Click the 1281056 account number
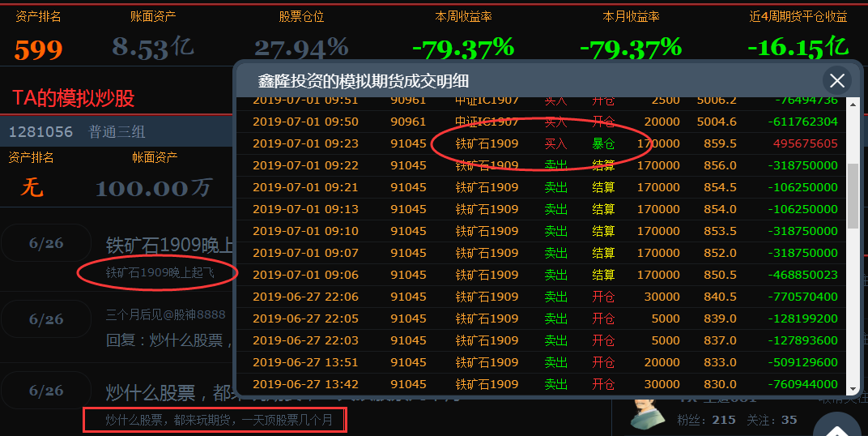Viewport: 868px width, 436px height. pyautogui.click(x=41, y=132)
